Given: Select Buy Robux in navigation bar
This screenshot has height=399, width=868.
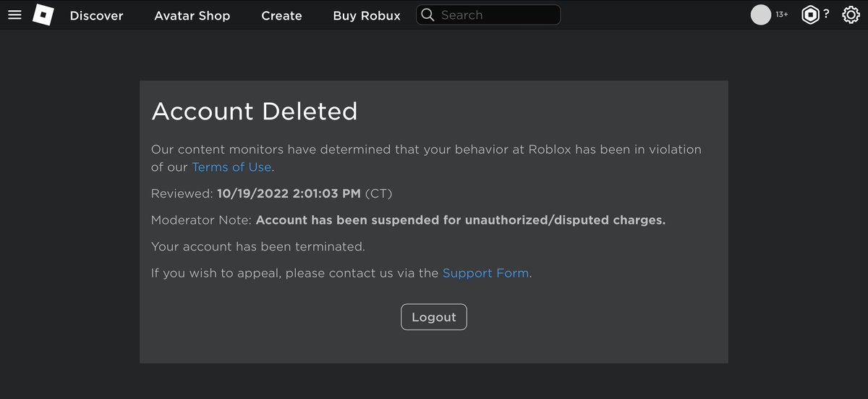Looking at the screenshot, I should pos(367,15).
